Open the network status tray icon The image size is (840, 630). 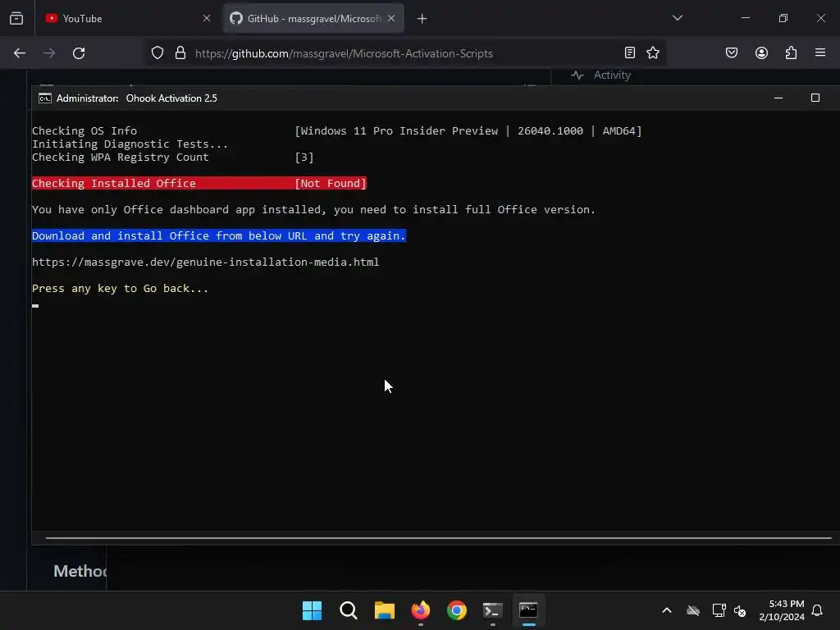point(719,610)
